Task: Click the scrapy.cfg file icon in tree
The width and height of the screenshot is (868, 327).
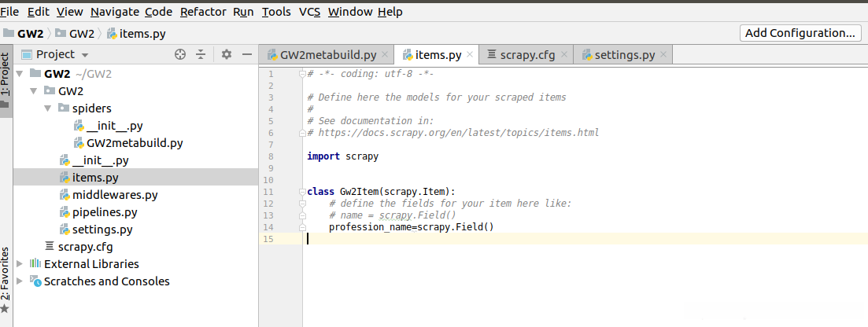Action: pos(50,246)
